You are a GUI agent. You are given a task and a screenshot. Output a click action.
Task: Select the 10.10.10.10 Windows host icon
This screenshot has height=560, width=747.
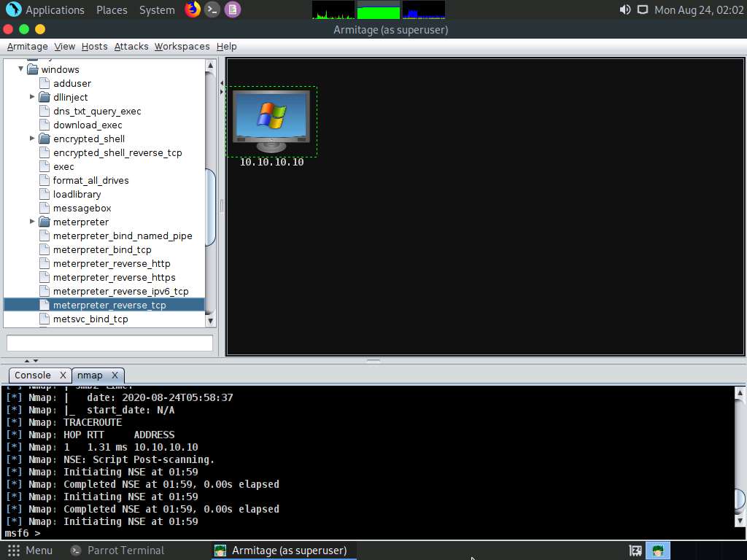pyautogui.click(x=271, y=122)
